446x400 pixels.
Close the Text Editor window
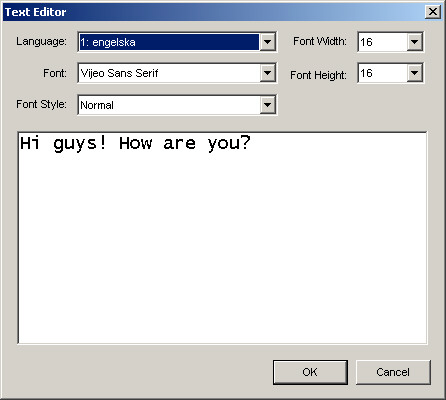[433, 12]
